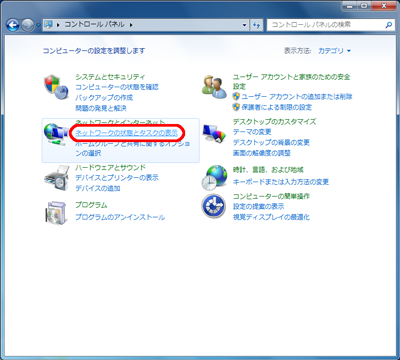Click the コントロール パネルの検索 search field
400x360 pixels.
click(330, 25)
